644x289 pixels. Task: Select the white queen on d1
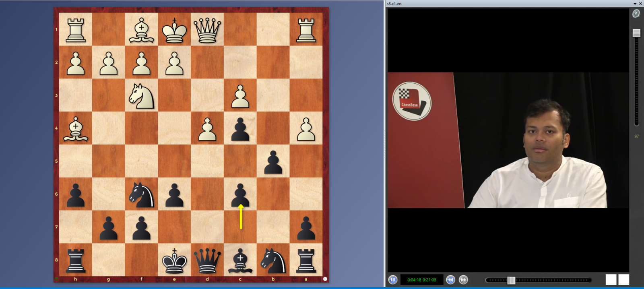coord(207,30)
